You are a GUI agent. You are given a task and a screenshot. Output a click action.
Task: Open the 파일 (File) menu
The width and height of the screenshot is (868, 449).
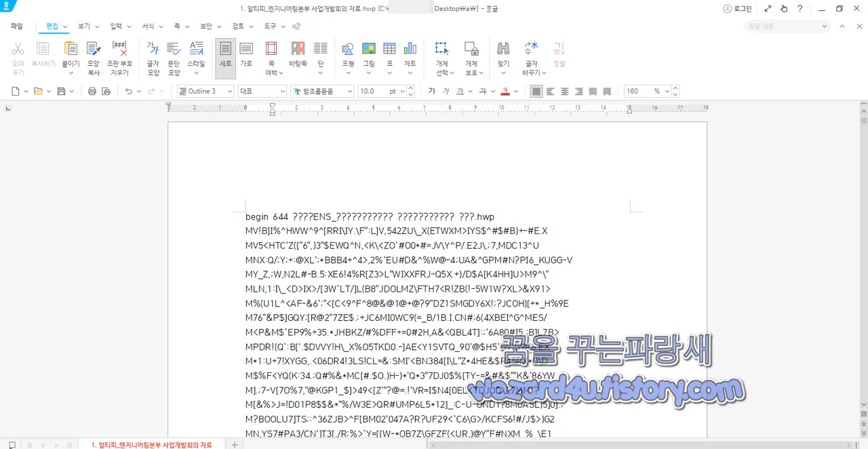17,26
